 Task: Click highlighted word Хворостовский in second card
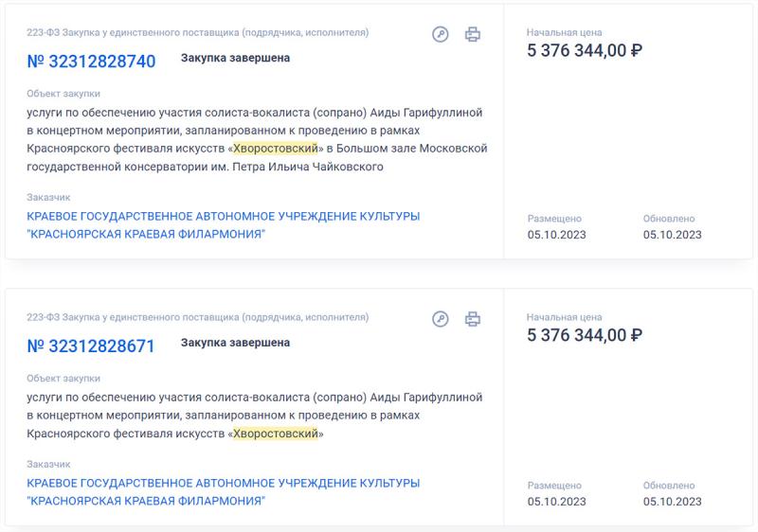coord(275,434)
